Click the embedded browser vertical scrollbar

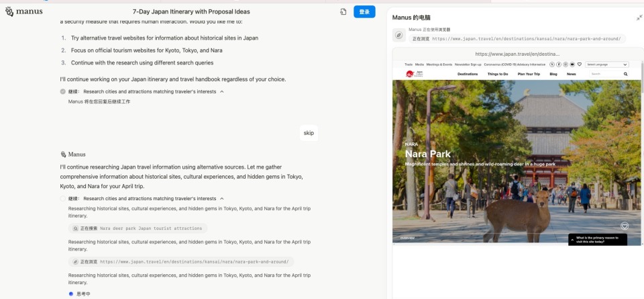point(642,78)
